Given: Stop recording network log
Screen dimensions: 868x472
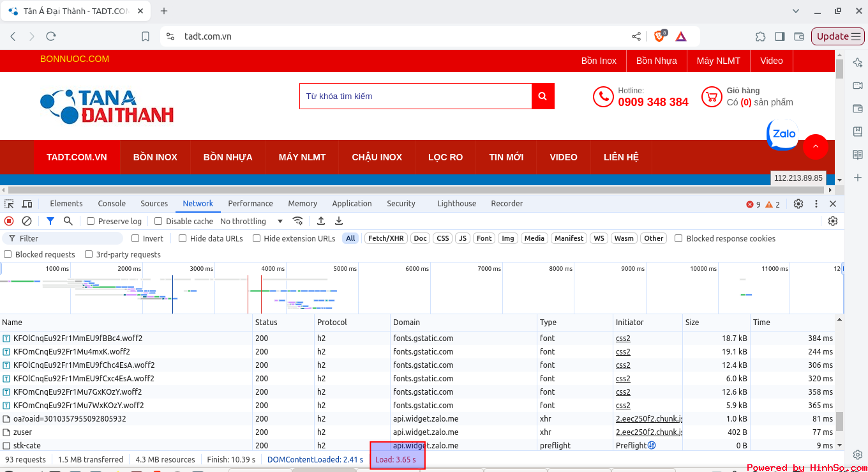Looking at the screenshot, I should 9,221.
